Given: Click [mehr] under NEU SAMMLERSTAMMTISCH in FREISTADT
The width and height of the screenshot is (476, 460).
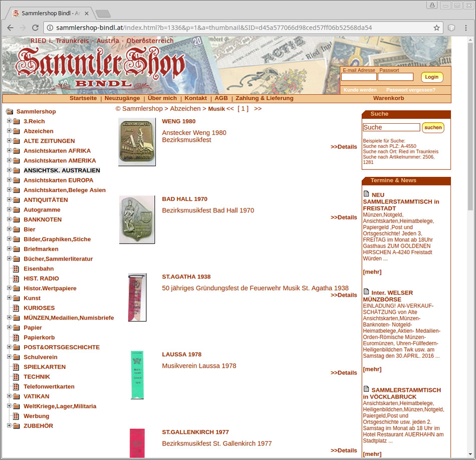Looking at the screenshot, I should pyautogui.click(x=372, y=272).
